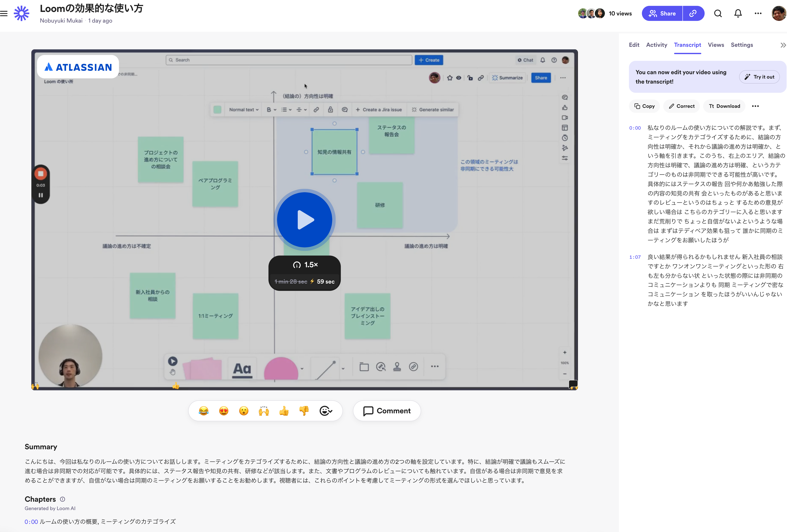The height and width of the screenshot is (532, 787).
Task: Play the video
Action: click(x=304, y=220)
